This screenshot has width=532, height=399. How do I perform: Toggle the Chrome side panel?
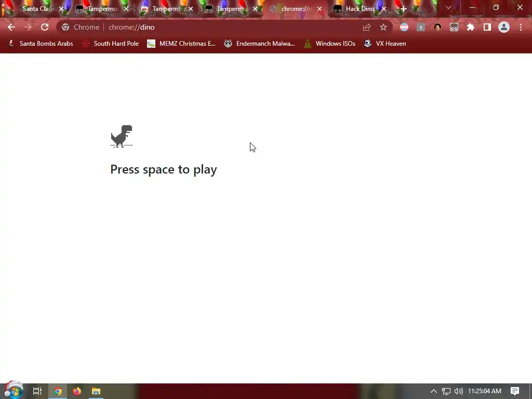coord(487,27)
